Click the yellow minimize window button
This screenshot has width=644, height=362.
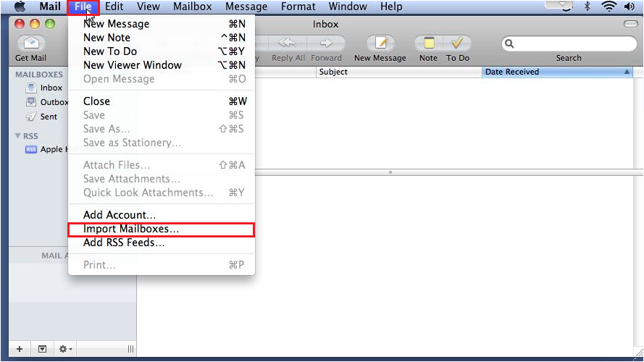[x=35, y=24]
